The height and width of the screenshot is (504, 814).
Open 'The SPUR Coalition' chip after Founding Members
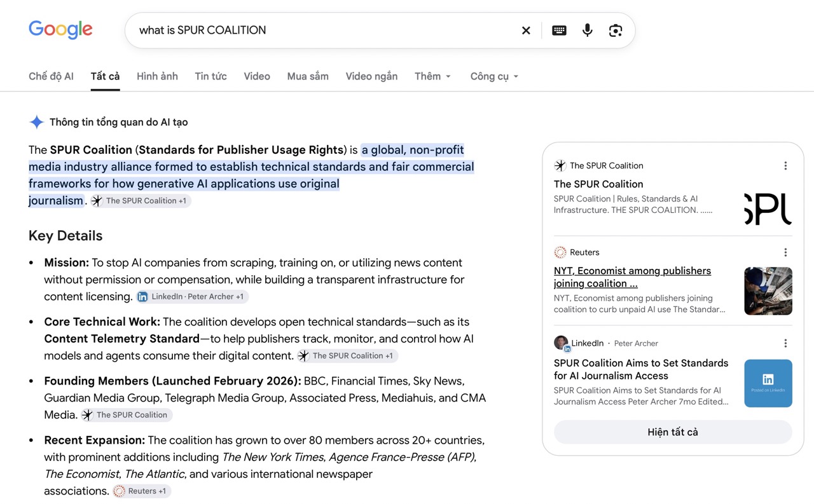coord(126,415)
